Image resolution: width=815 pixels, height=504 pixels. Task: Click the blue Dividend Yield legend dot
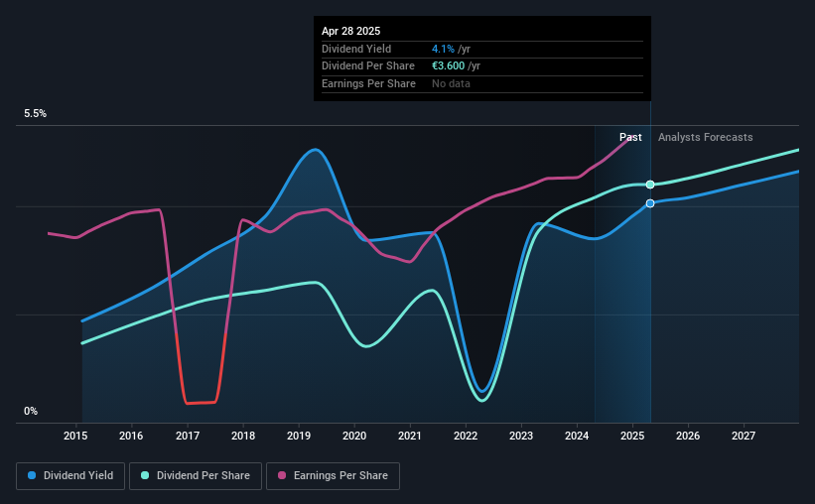[x=32, y=475]
